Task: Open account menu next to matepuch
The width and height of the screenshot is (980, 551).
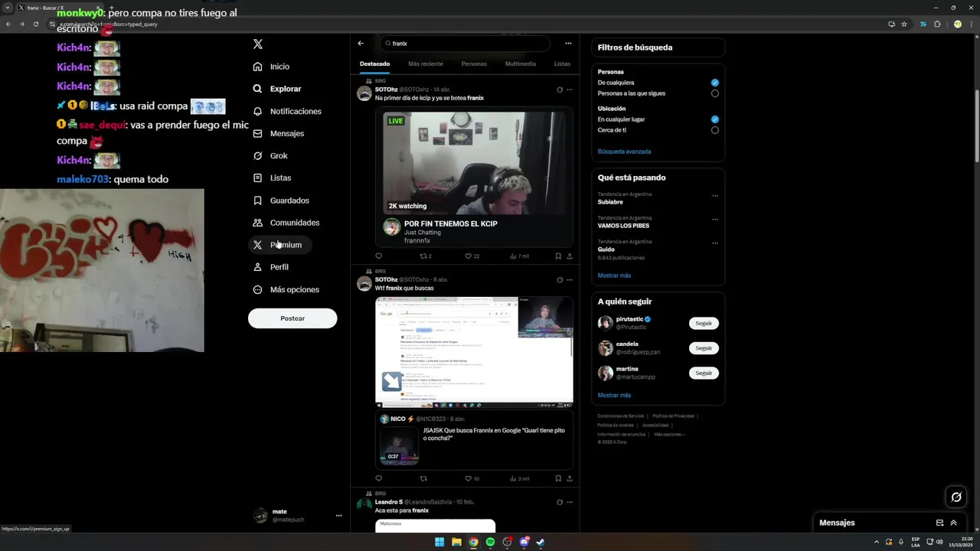Action: click(338, 516)
